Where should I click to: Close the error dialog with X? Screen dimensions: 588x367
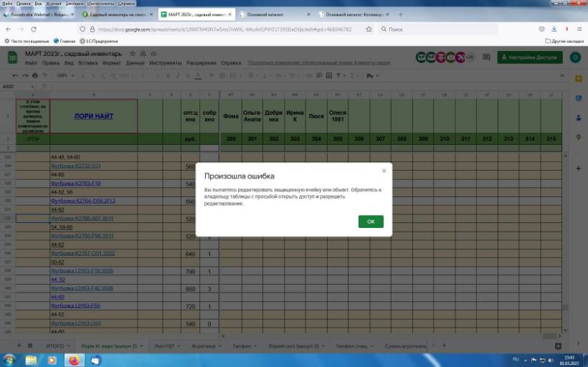[x=384, y=171]
